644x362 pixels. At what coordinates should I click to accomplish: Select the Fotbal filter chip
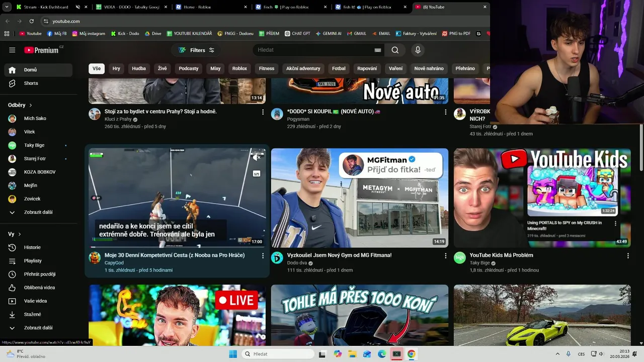click(339, 68)
